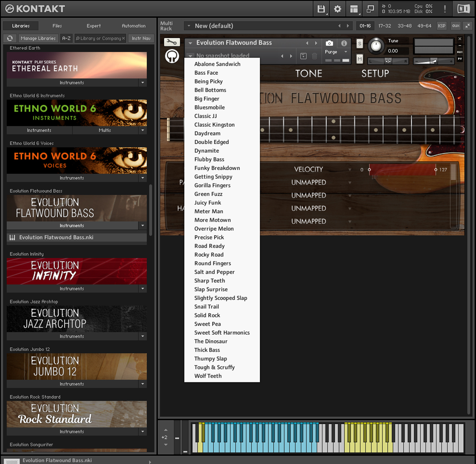
Task: Select the Slightly Scooped Slap snapshot
Action: tap(222, 298)
